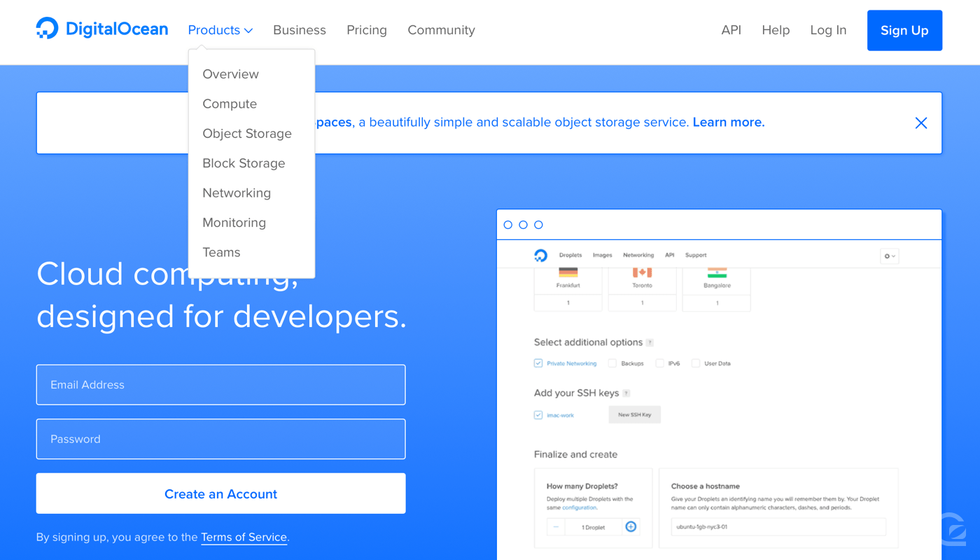Image resolution: width=980 pixels, height=560 pixels.
Task: Focus the Email Address field
Action: [220, 384]
